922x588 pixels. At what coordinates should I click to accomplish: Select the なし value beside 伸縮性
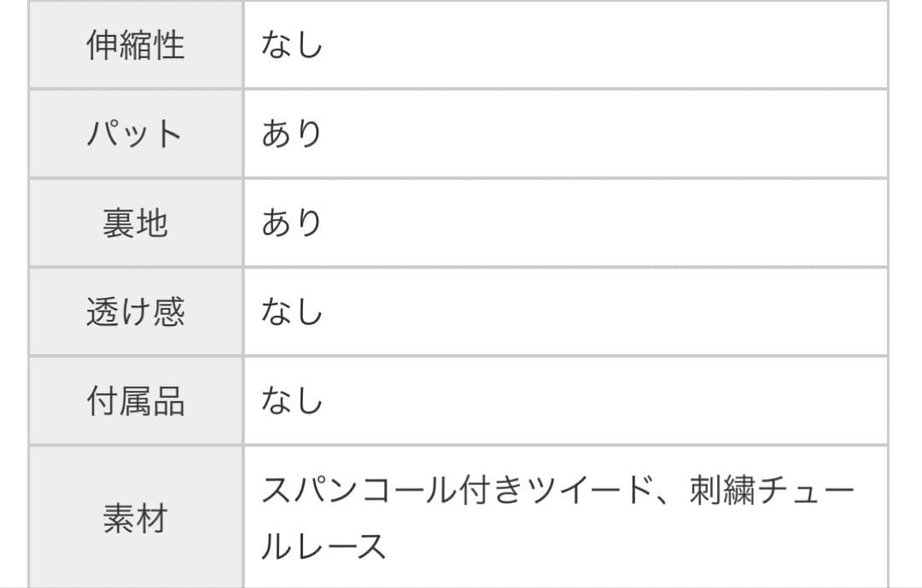point(292,44)
